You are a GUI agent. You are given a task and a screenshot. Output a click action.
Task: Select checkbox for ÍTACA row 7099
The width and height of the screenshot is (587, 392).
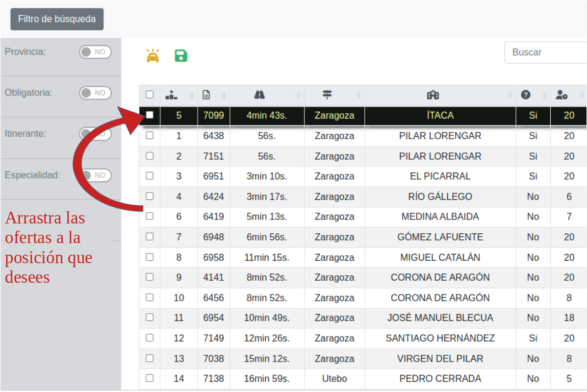coord(150,115)
